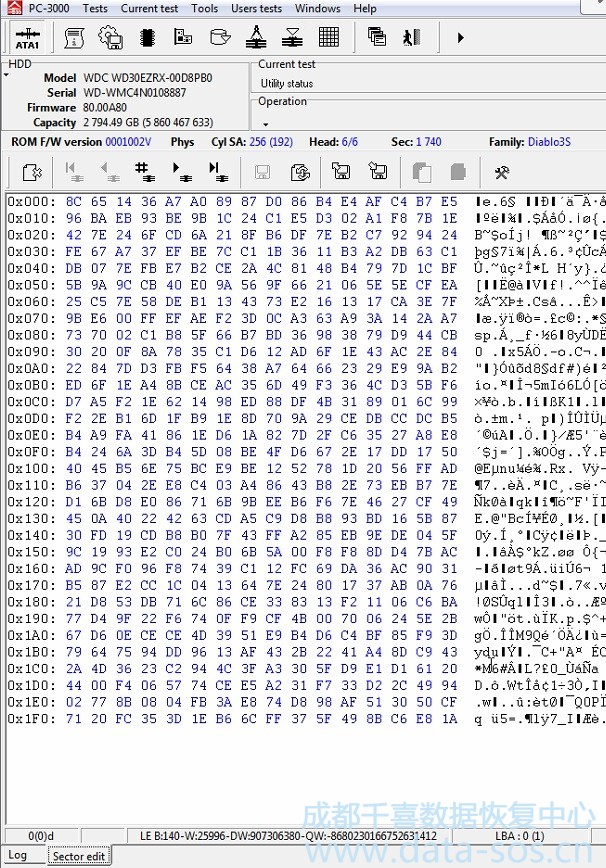Click the chip icon in top toolbar
606x868 pixels.
tap(147, 38)
